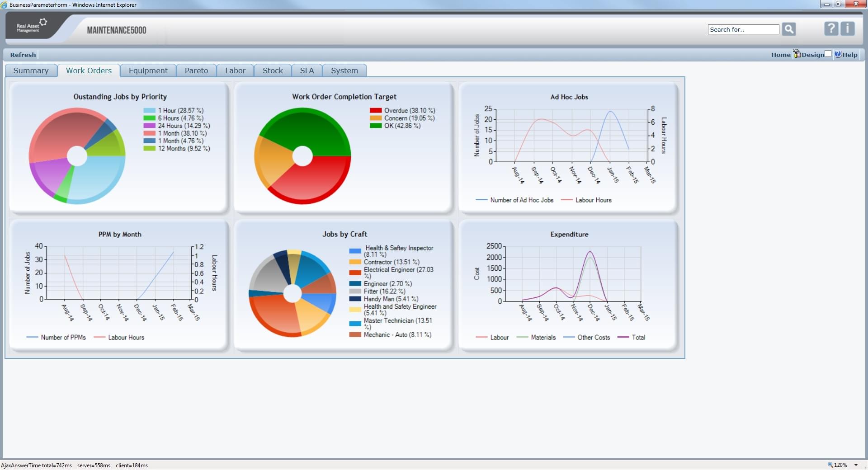Adjust the 120% zoom control
Viewport: 868px width, 470px height.
(842, 465)
